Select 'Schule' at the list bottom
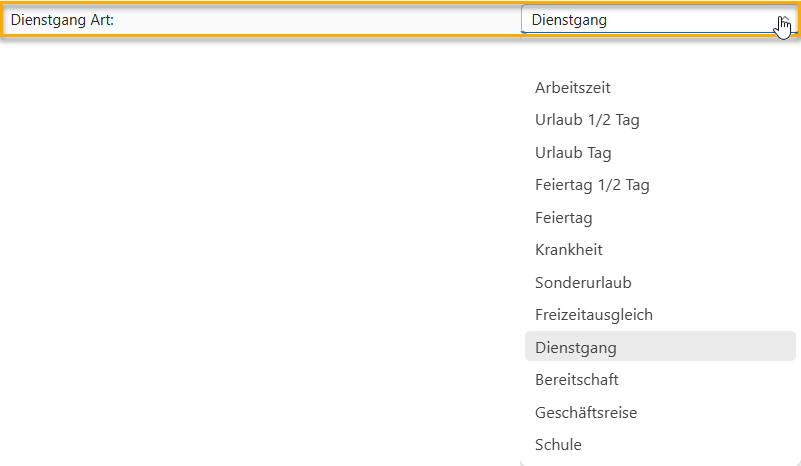801x466 pixels. [x=558, y=444]
